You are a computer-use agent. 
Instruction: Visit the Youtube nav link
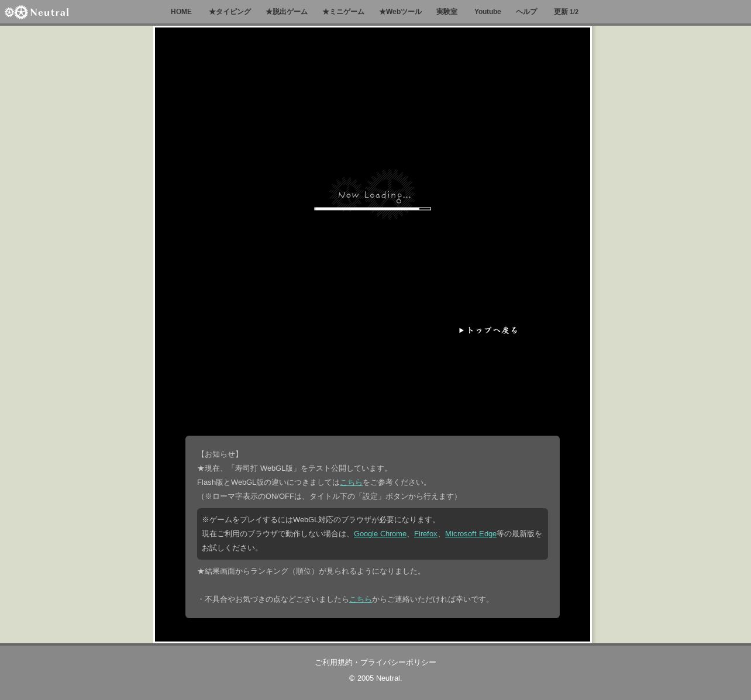pyautogui.click(x=487, y=12)
